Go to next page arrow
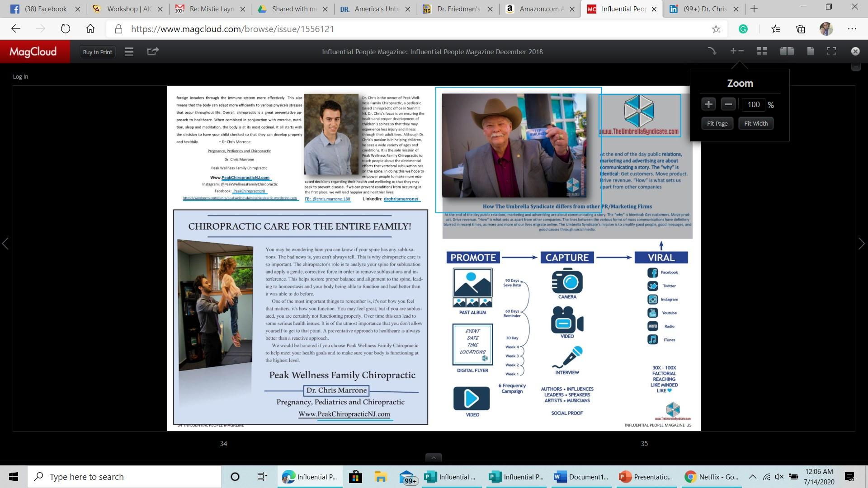 pos(862,244)
